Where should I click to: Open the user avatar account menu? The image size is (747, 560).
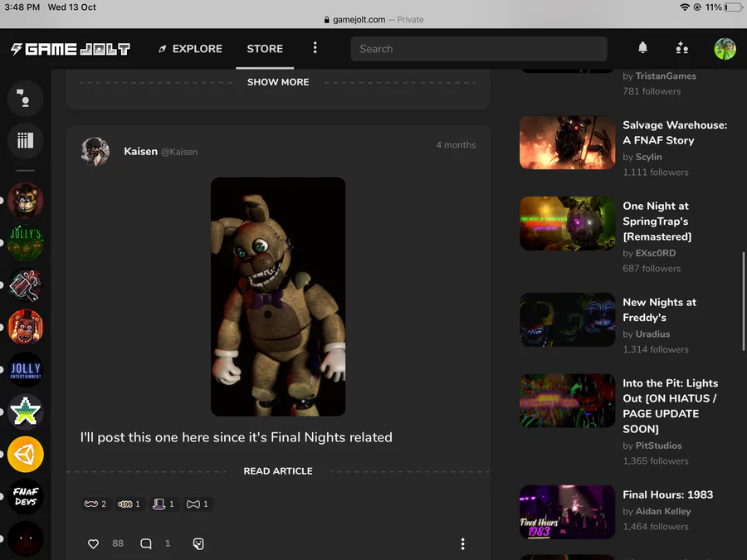[725, 49]
